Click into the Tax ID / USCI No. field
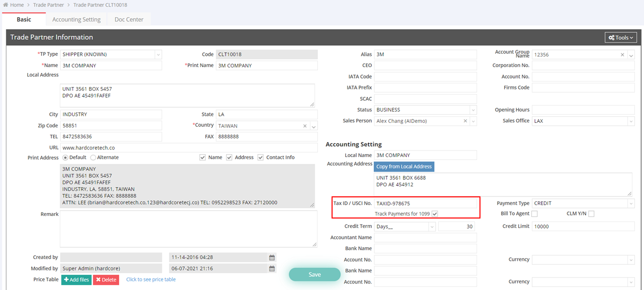This screenshot has width=644, height=290. pyautogui.click(x=425, y=203)
